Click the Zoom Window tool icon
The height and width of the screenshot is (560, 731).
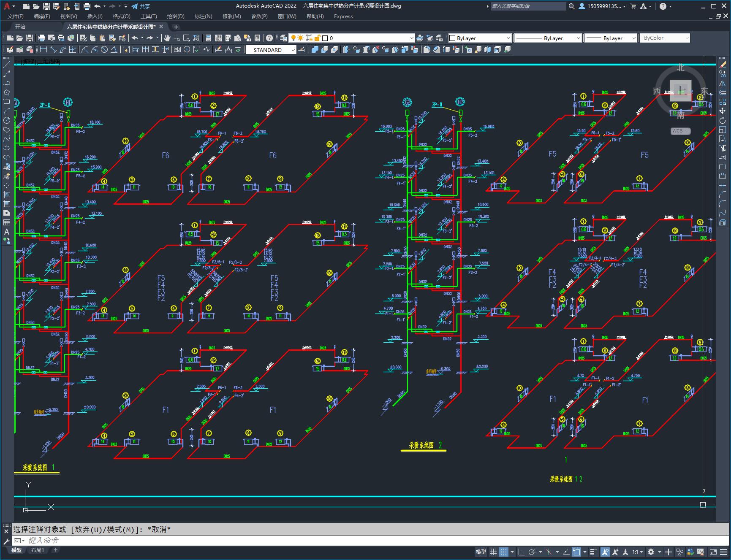pos(186,38)
